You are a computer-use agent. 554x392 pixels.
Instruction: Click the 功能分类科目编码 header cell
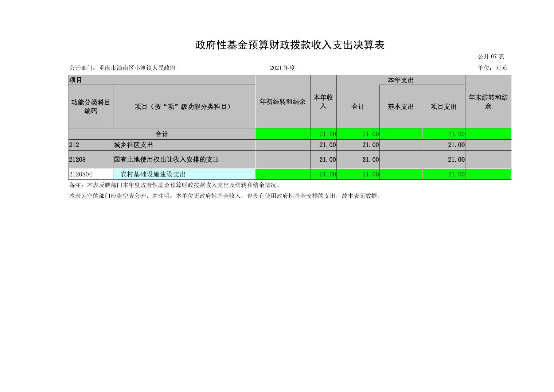91,106
